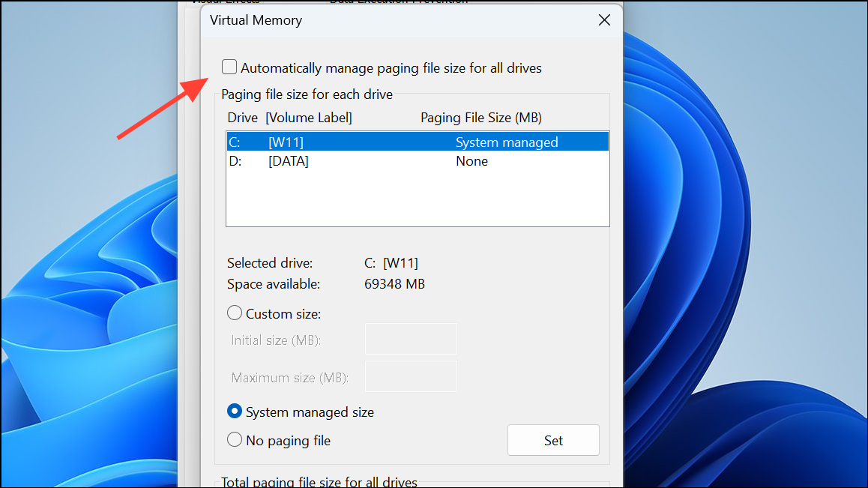Choose System managed size option

tap(235, 411)
